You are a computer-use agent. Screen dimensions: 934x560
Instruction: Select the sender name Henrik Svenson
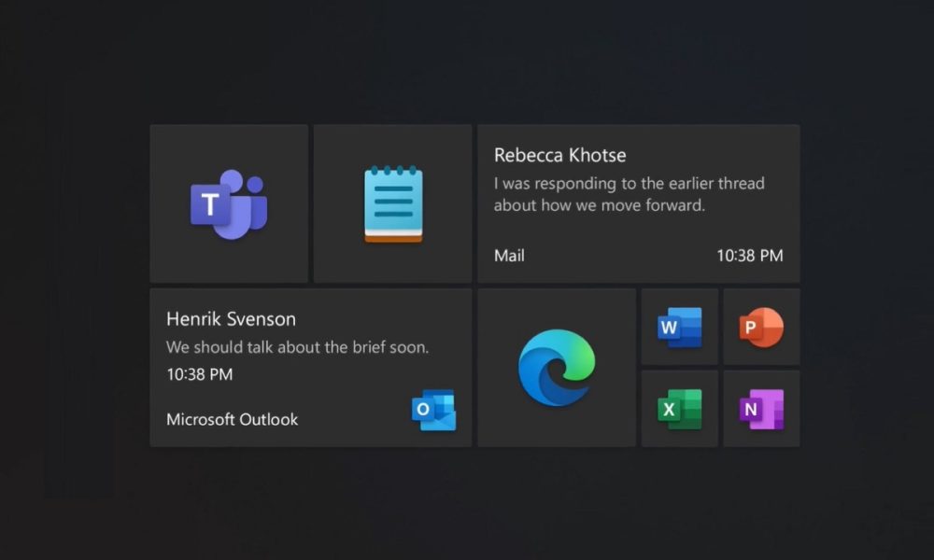[230, 318]
